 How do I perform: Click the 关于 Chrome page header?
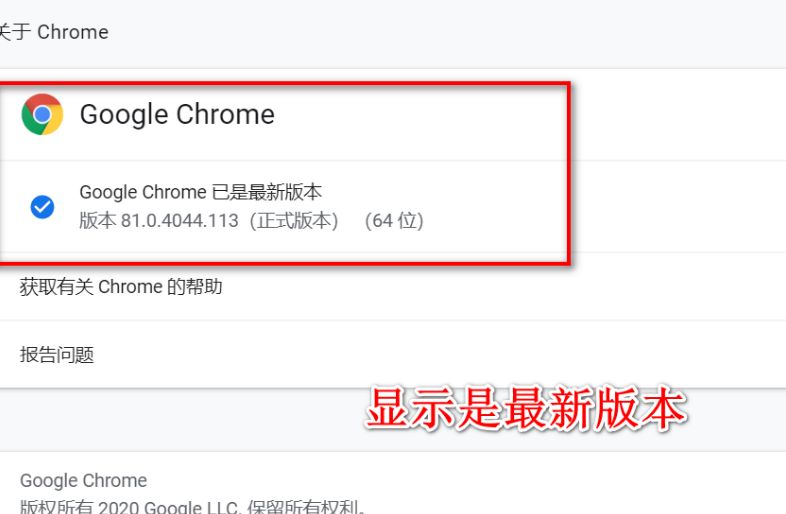click(x=54, y=32)
